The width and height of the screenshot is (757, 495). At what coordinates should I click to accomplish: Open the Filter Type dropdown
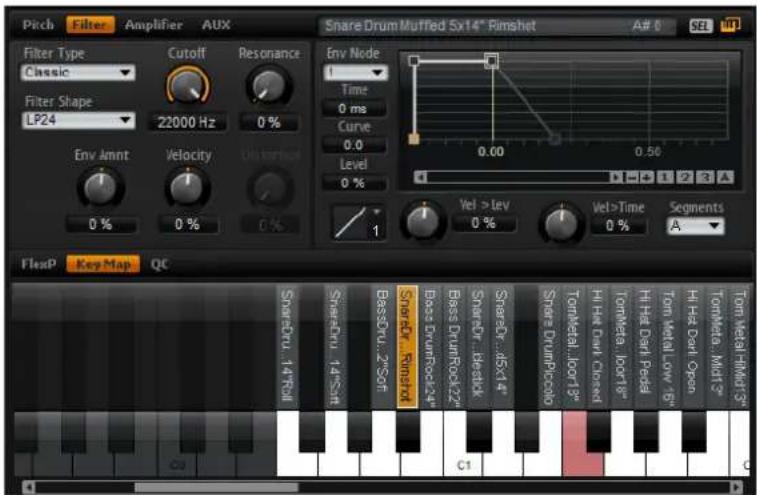78,72
